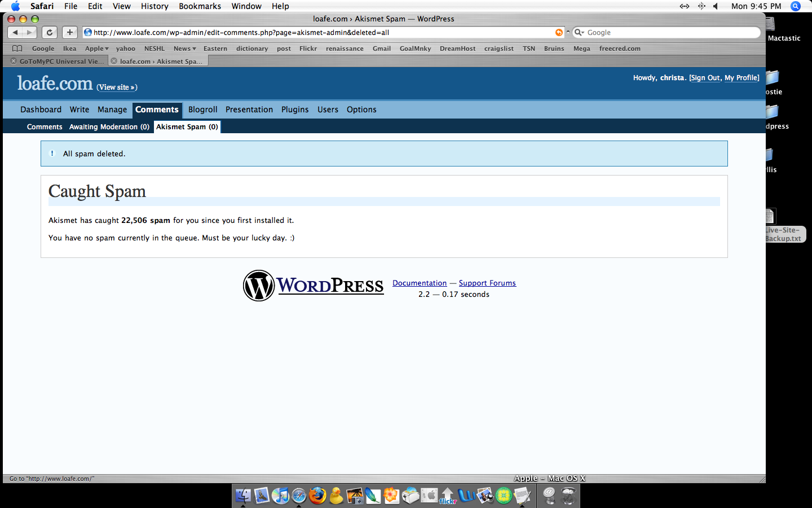This screenshot has width=812, height=508.
Task: Open the Window menu
Action: tap(246, 6)
